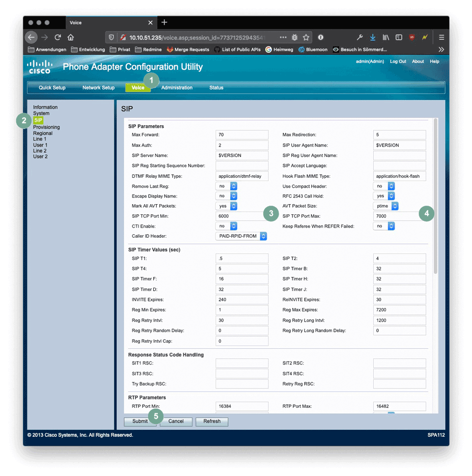
Task: Open the Mark All AVT Packets dropdown
Action: pyautogui.click(x=226, y=206)
